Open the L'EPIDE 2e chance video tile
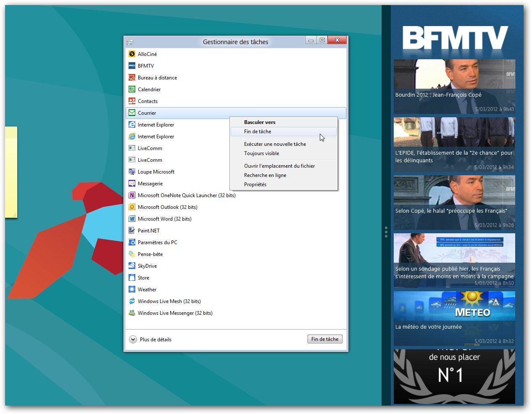 click(454, 145)
